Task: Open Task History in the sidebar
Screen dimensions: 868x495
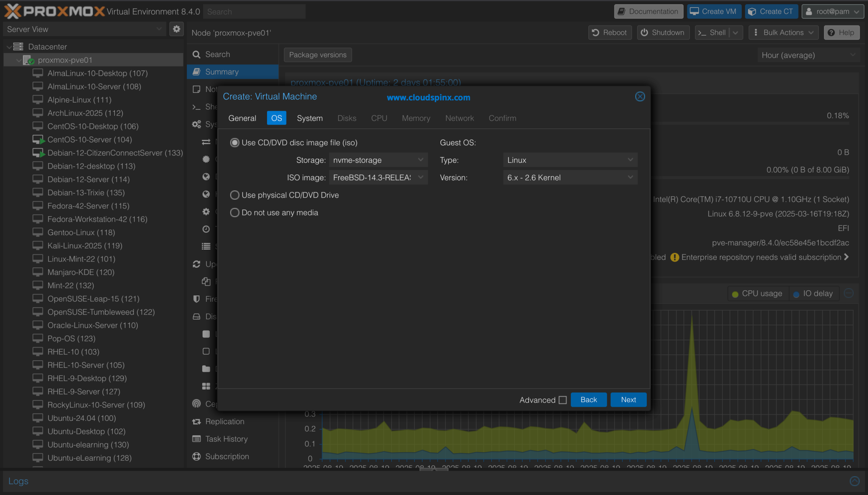Action: tap(226, 439)
